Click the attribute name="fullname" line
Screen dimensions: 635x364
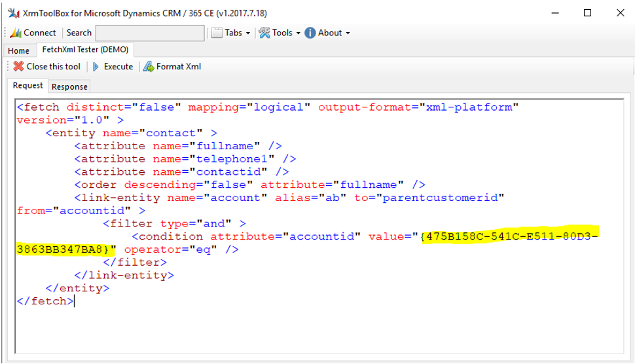pyautogui.click(x=178, y=146)
